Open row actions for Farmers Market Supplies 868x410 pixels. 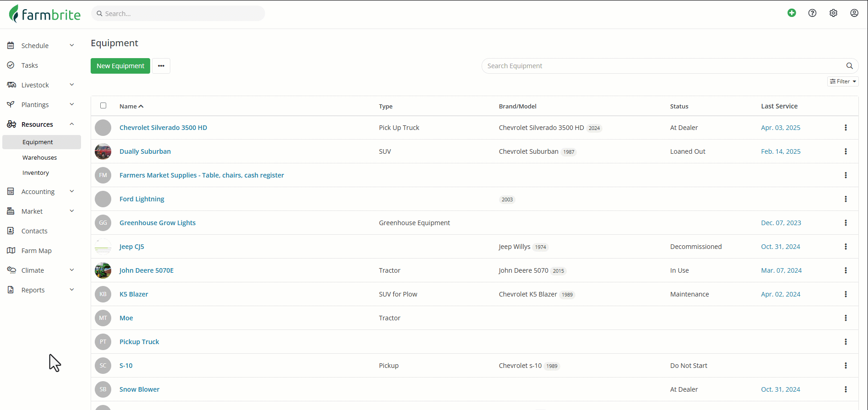coord(846,175)
